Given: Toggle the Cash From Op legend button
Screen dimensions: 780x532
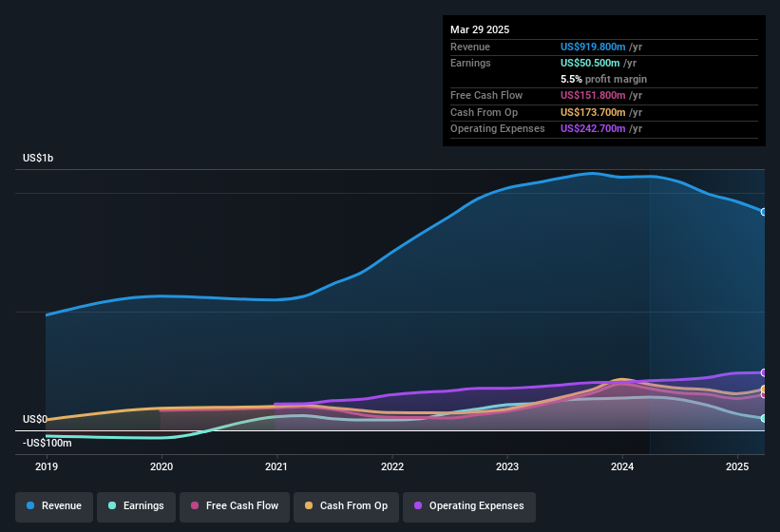Looking at the screenshot, I should [346, 505].
